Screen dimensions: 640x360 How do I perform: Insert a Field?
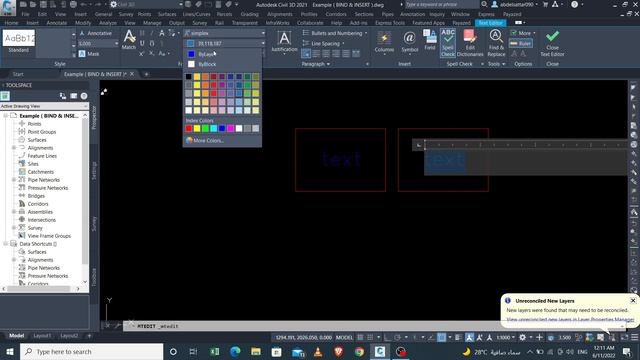click(429, 40)
